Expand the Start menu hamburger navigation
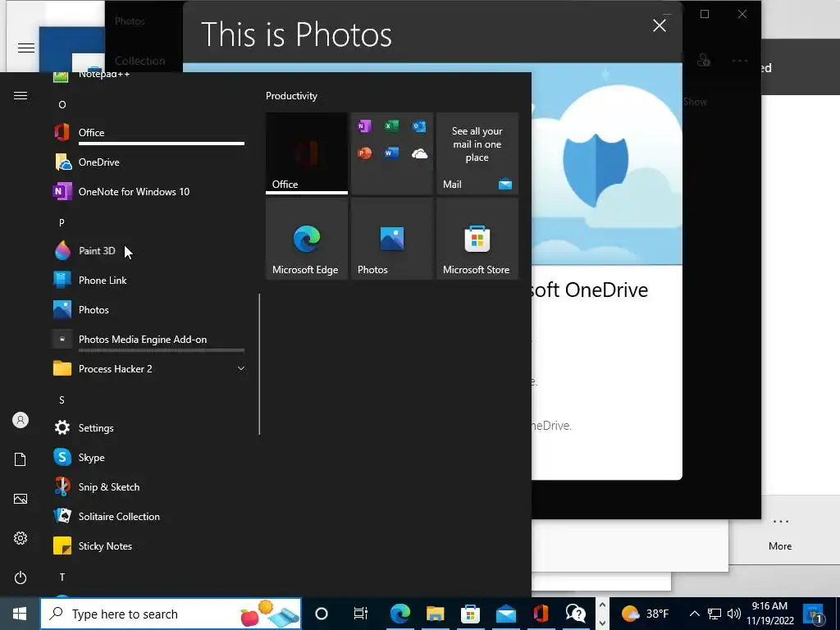840x630 pixels. [x=21, y=95]
